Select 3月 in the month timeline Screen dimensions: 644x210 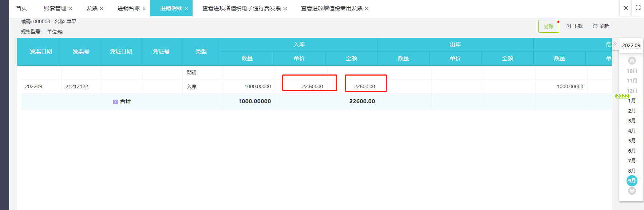632,121
